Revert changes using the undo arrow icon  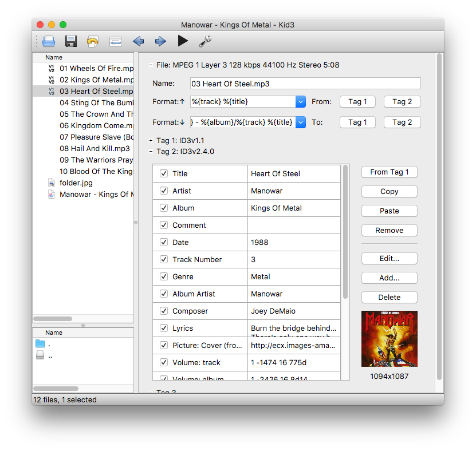(93, 41)
